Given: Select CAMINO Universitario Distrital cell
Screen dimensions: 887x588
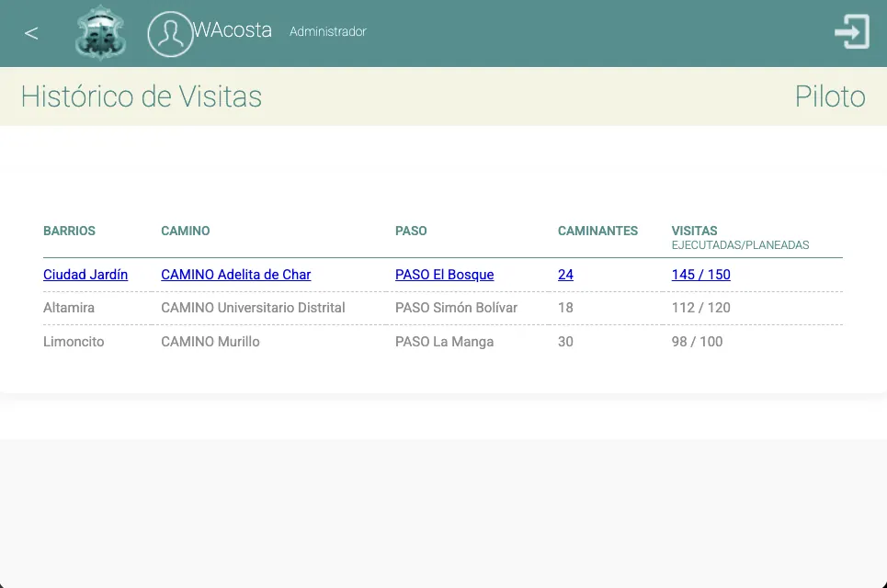Looking at the screenshot, I should tap(253, 308).
